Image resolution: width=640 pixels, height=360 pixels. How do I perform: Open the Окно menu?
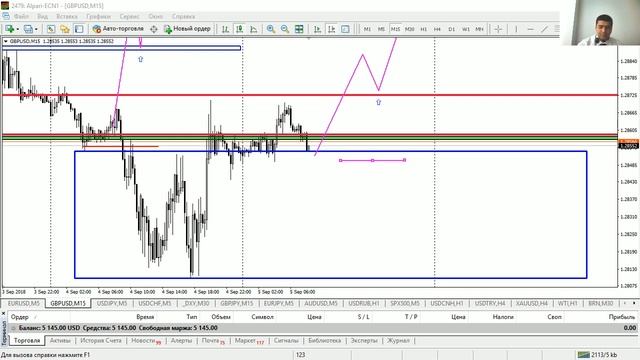[156, 16]
